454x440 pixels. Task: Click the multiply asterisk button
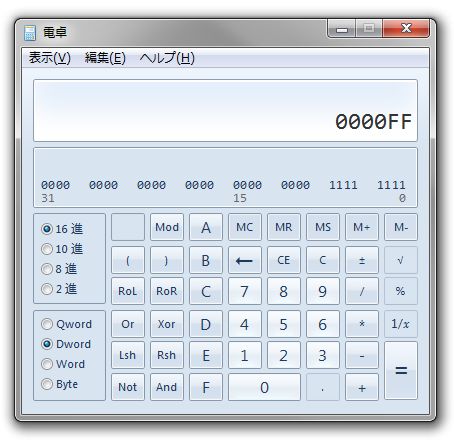[x=362, y=324]
